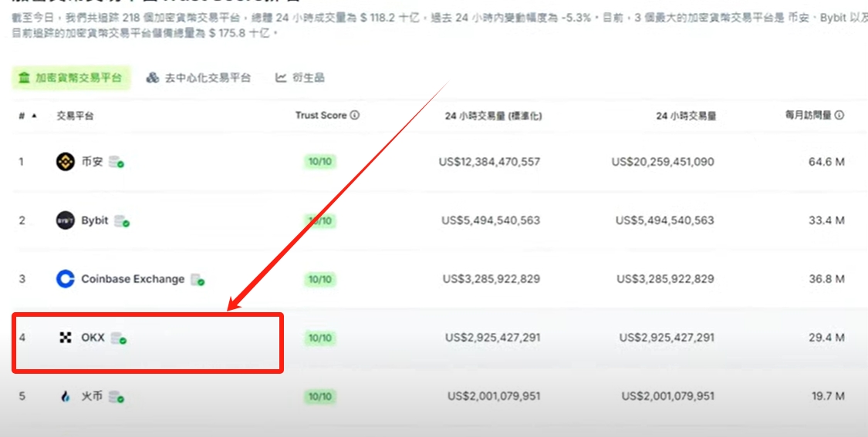The height and width of the screenshot is (437, 868).
Task: Open the 加密貨幣交易平台 tab
Action: coord(71,77)
